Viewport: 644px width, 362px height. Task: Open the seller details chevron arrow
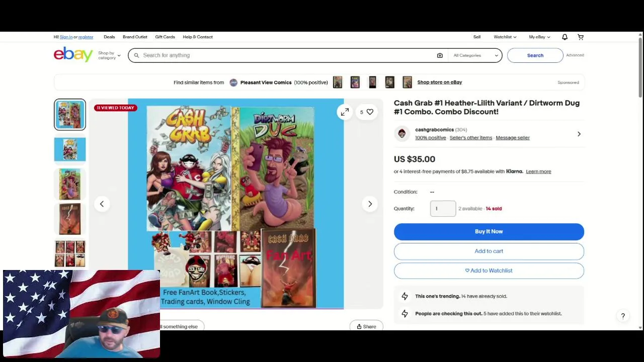(x=579, y=134)
